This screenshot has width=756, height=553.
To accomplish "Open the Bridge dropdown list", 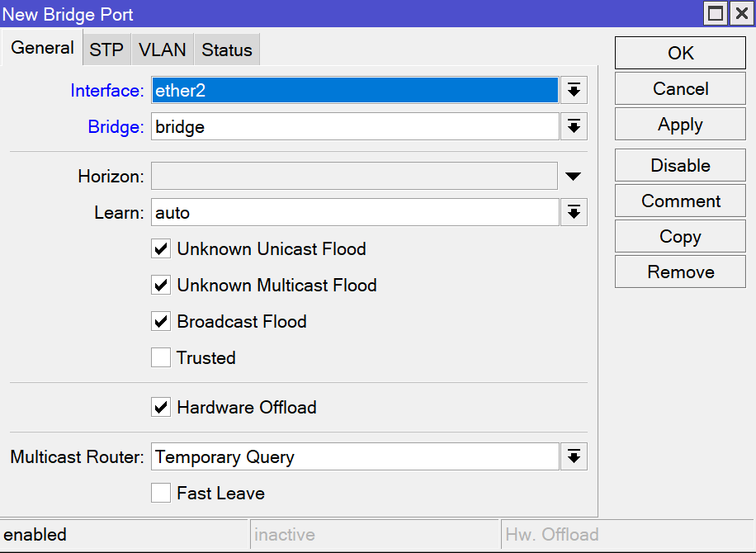I will click(x=574, y=126).
